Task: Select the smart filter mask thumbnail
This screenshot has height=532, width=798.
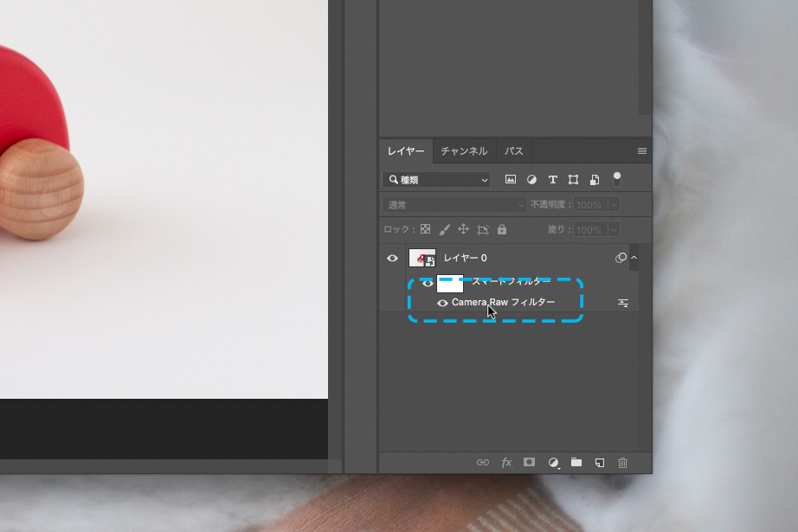Action: [x=450, y=284]
